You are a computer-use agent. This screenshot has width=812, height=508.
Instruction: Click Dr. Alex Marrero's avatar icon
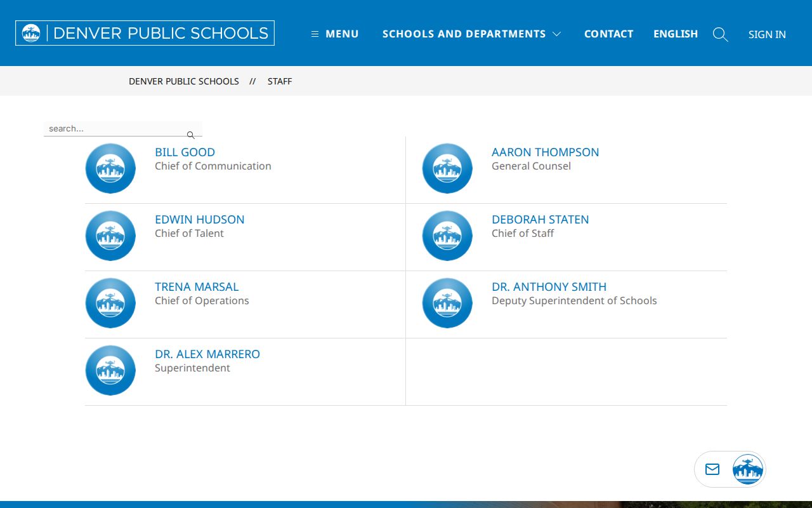click(x=110, y=370)
